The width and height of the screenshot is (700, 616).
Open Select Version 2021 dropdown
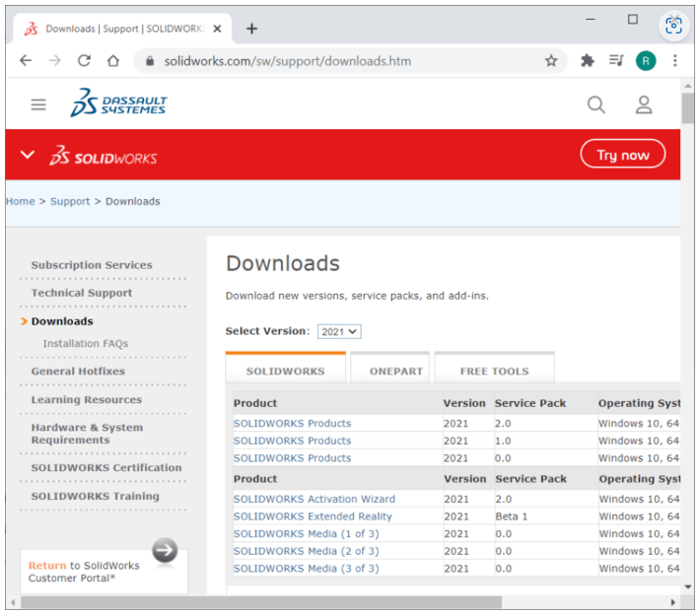pyautogui.click(x=339, y=332)
